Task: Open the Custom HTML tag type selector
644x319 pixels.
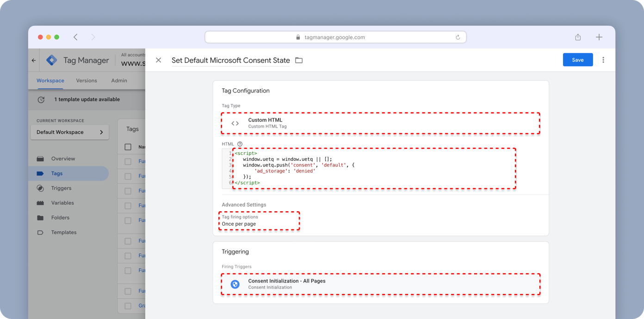Action: tap(380, 123)
